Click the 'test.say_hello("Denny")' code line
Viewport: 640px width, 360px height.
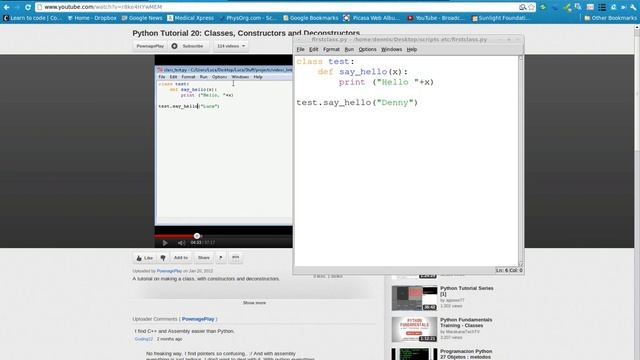point(357,102)
